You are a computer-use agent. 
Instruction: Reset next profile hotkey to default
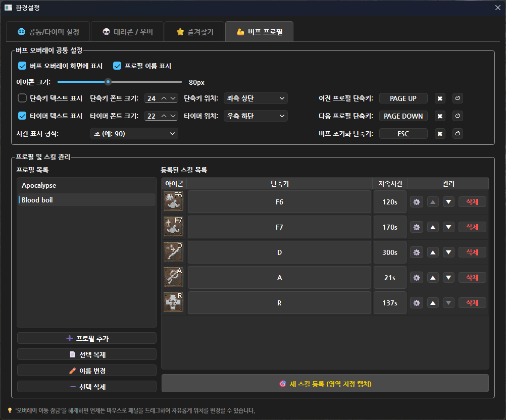pos(458,116)
